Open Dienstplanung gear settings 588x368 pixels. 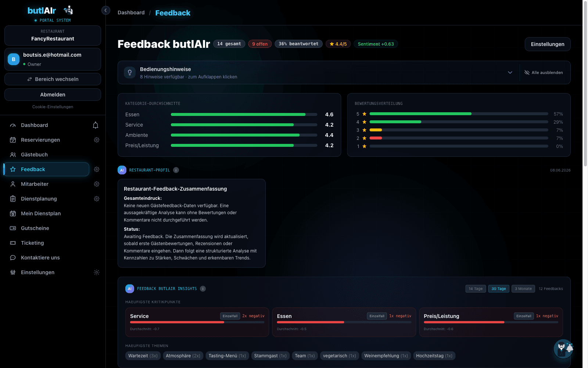coord(97,199)
